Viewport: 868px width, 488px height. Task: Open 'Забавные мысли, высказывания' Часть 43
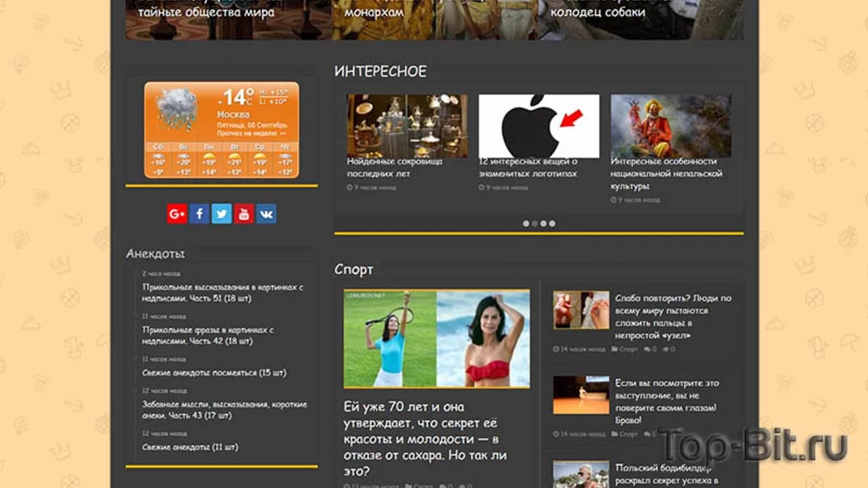(x=225, y=409)
